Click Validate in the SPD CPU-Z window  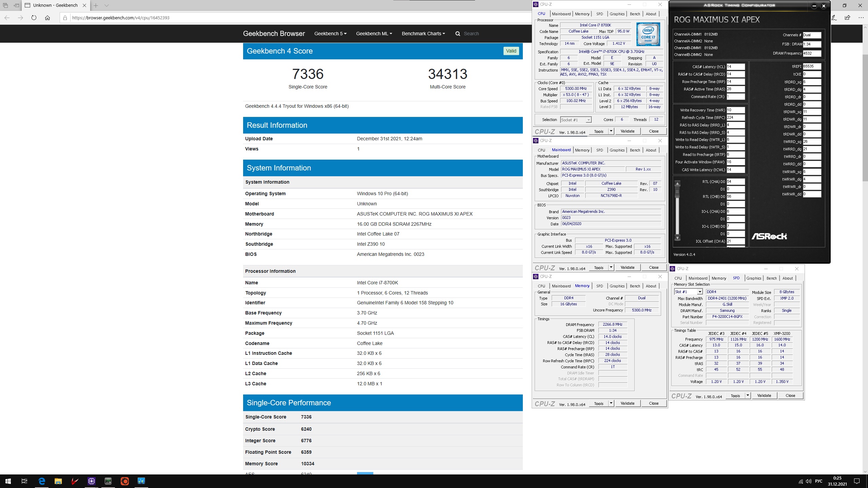[x=764, y=395]
